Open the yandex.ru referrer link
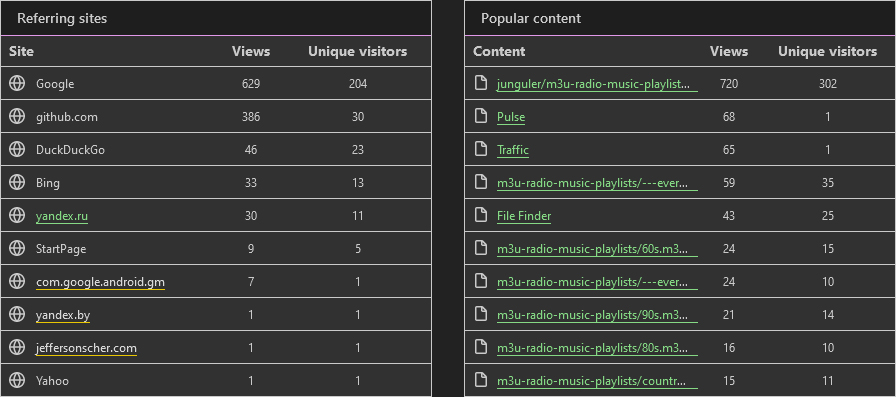896x397 pixels. [62, 216]
